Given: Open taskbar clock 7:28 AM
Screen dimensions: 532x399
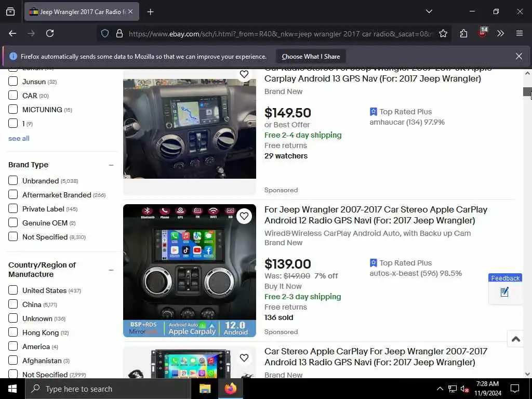Looking at the screenshot, I should (487, 389).
